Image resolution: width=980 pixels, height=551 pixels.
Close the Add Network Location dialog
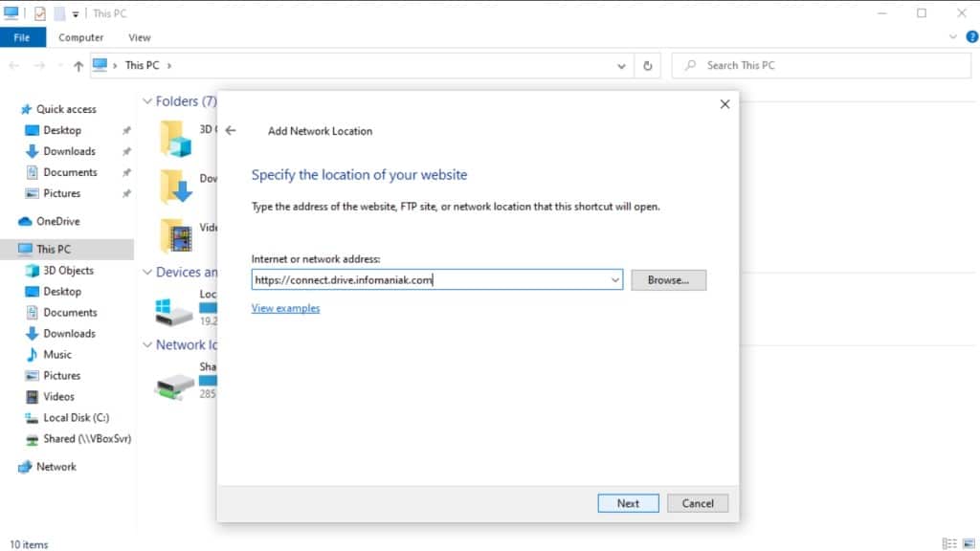click(x=725, y=104)
